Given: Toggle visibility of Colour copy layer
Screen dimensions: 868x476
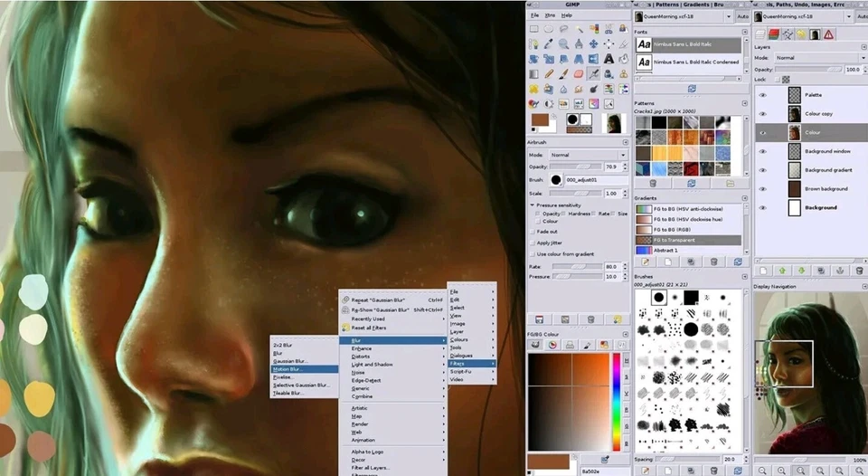Looking at the screenshot, I should (763, 114).
